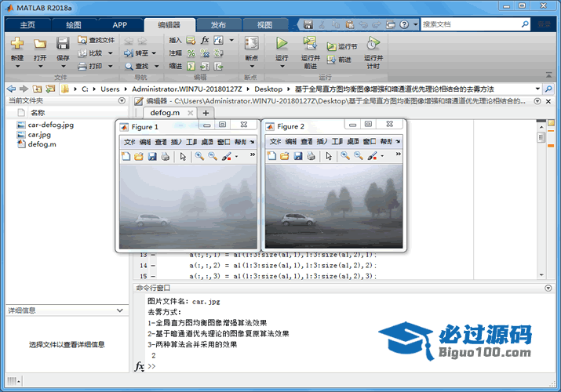561x392 pixels.
Task: Click the Save (保存) disk icon
Action: [x=63, y=43]
